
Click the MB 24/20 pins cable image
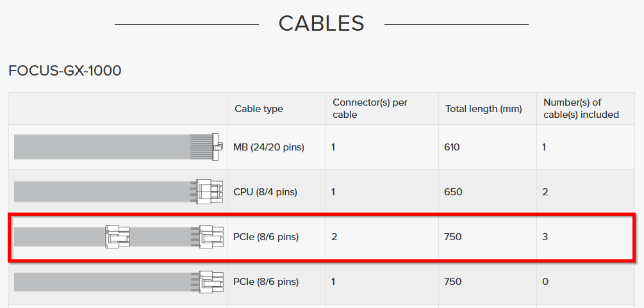[x=119, y=147]
